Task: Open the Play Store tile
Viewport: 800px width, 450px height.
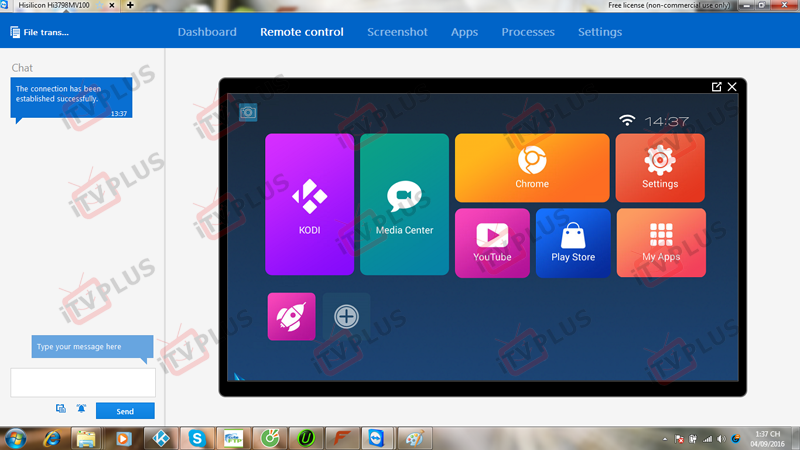Action: 573,243
